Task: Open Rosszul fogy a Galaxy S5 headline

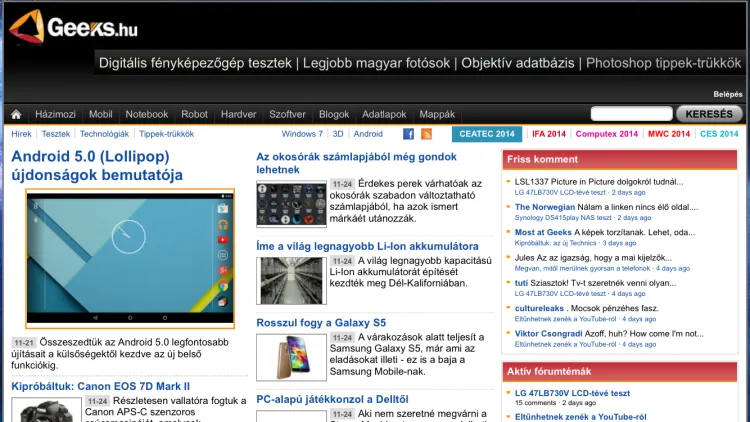Action: 321,323
